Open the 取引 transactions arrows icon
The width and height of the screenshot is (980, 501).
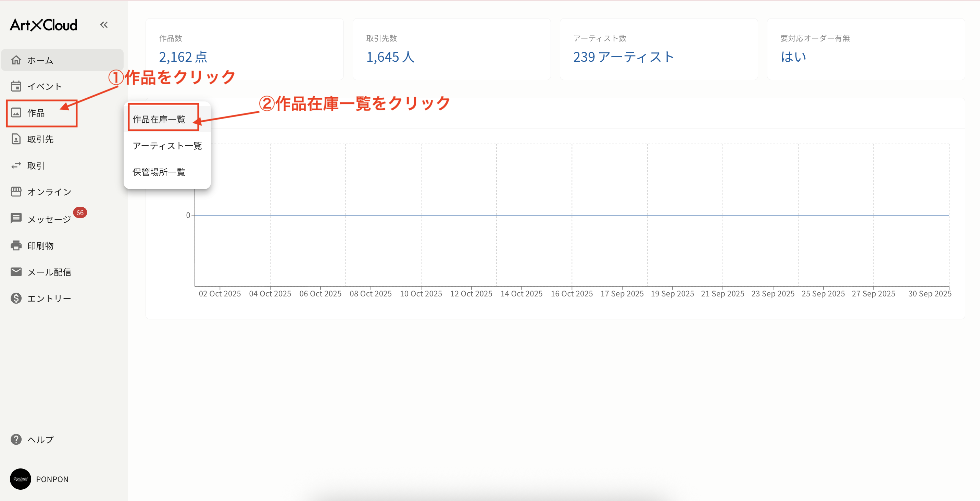coord(16,165)
